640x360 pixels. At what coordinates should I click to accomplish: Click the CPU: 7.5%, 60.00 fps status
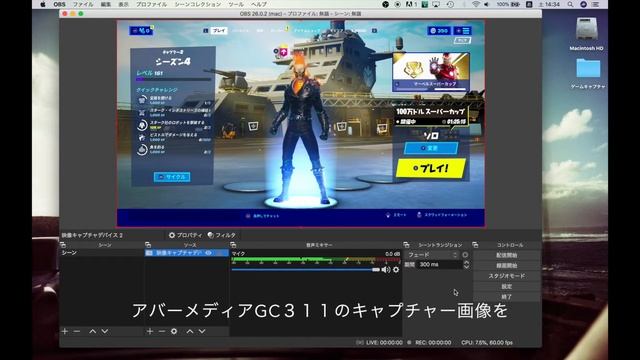point(487,343)
